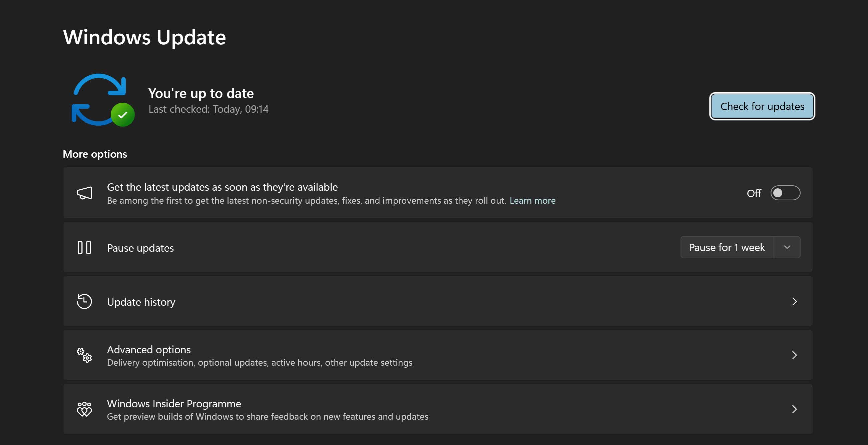Viewport: 868px width, 445px height.
Task: Click the Pause for 1 week button
Action: click(727, 247)
